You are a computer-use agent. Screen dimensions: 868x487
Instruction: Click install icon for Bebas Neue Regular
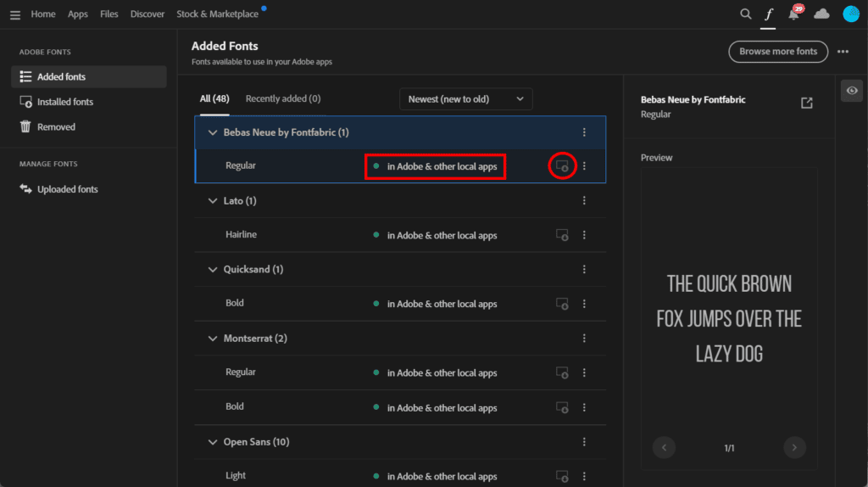coord(562,166)
